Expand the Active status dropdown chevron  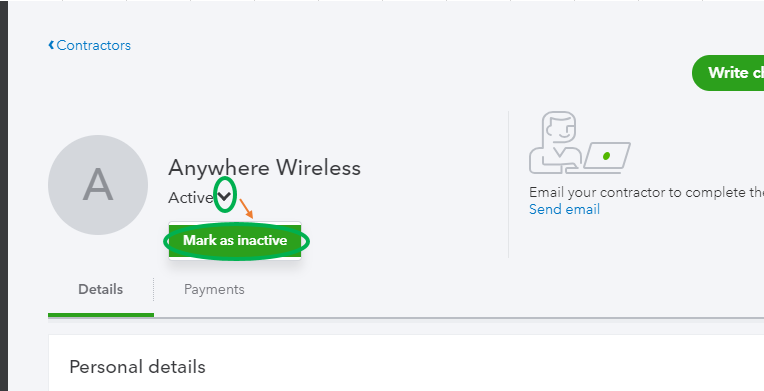point(225,196)
